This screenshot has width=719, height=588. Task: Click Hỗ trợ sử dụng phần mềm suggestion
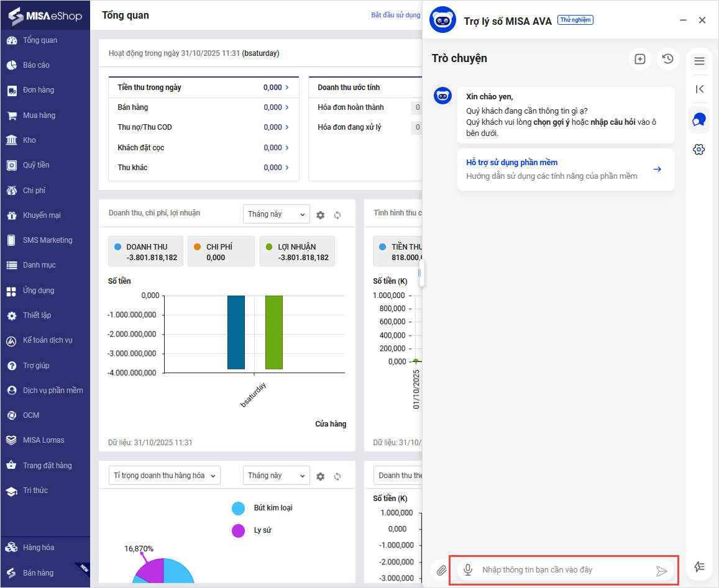(x=566, y=169)
